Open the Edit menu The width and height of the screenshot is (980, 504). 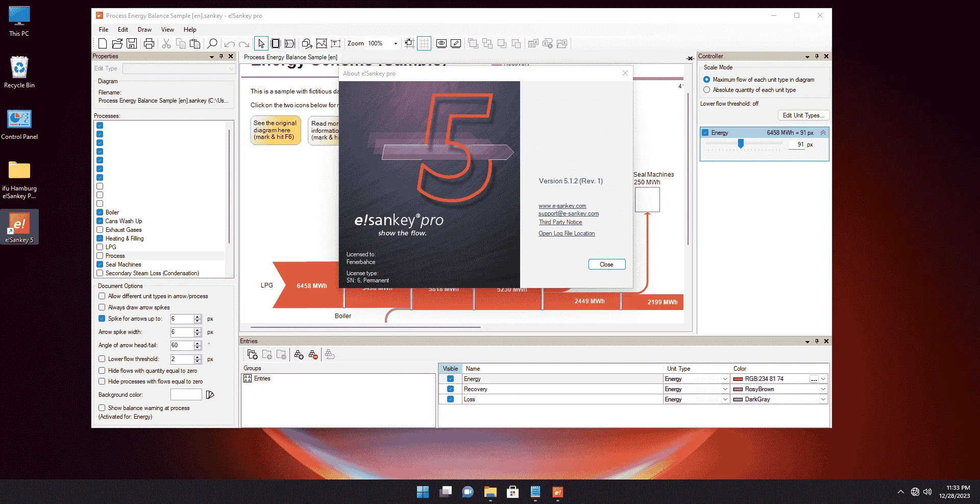click(x=123, y=30)
